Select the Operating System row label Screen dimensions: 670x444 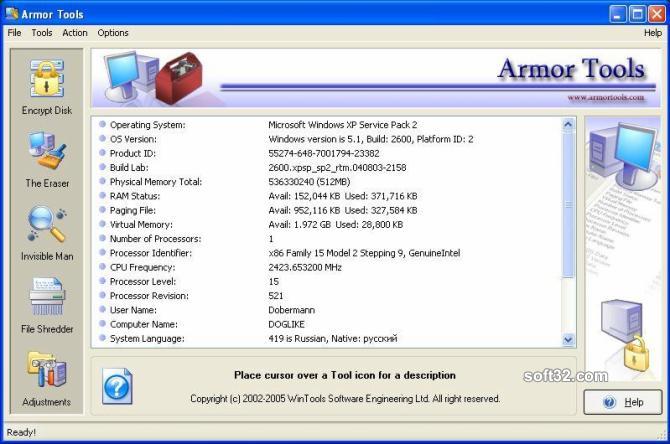pyautogui.click(x=147, y=125)
